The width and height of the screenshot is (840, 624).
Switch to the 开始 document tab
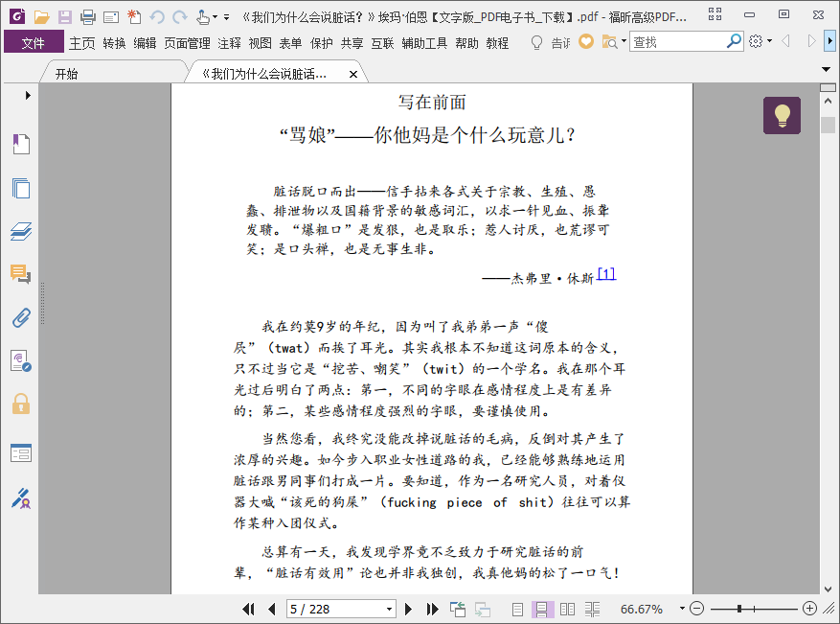66,74
